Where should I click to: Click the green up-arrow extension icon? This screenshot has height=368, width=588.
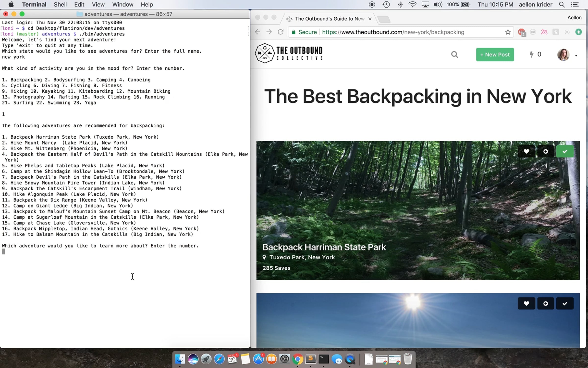(578, 32)
